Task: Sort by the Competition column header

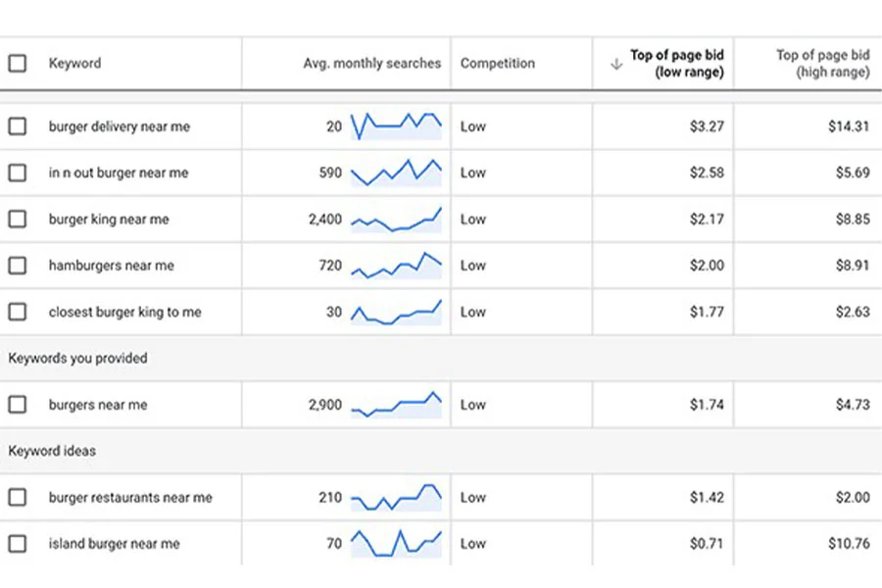Action: pyautogui.click(x=498, y=63)
